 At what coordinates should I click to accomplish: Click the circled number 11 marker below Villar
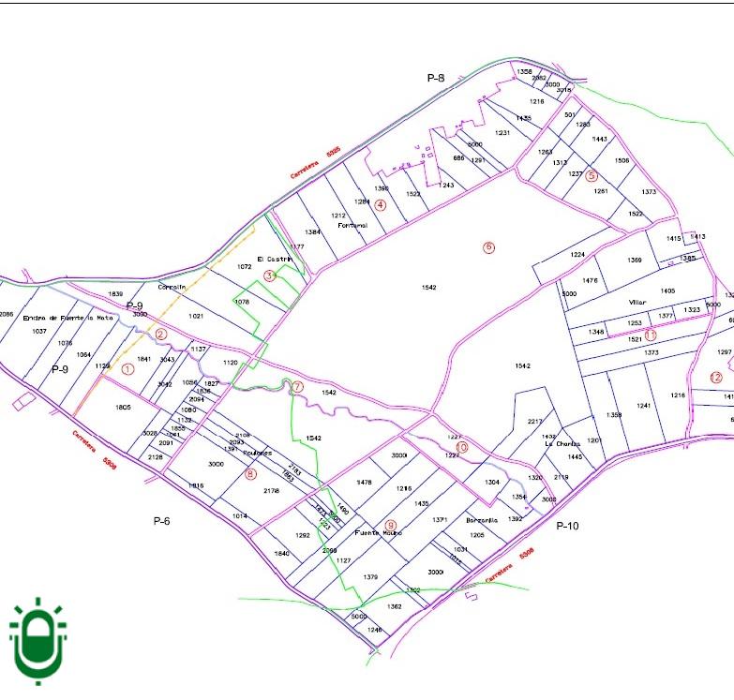650,335
